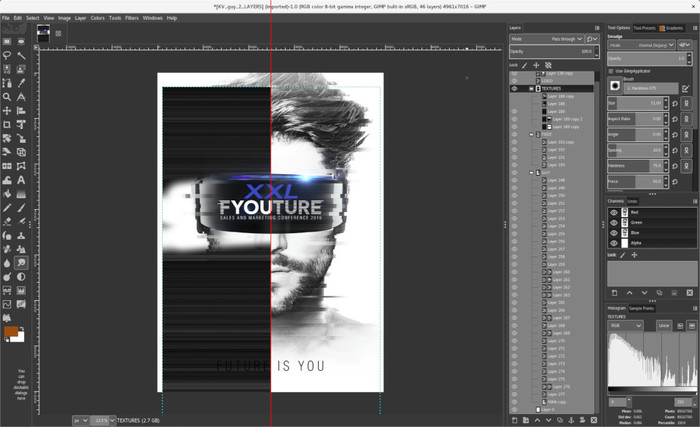This screenshot has height=427, width=700.
Task: Click the foreground orange color swatch
Action: click(x=11, y=331)
